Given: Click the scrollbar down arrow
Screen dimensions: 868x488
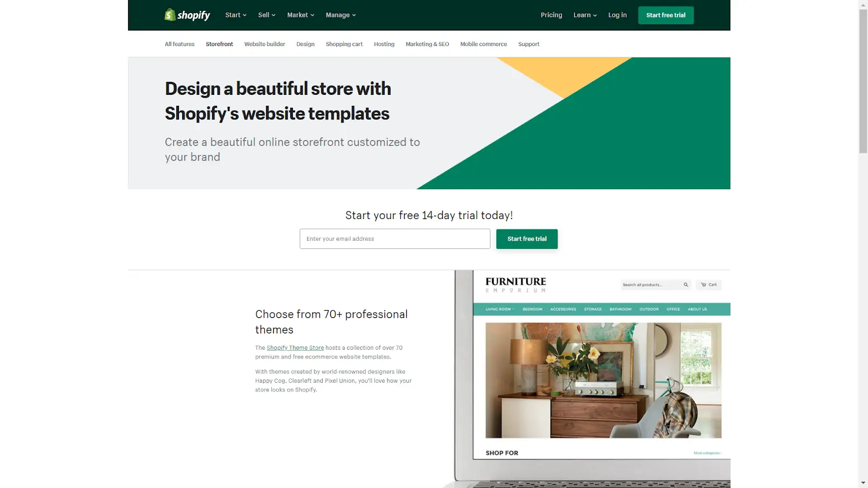Looking at the screenshot, I should (863, 483).
